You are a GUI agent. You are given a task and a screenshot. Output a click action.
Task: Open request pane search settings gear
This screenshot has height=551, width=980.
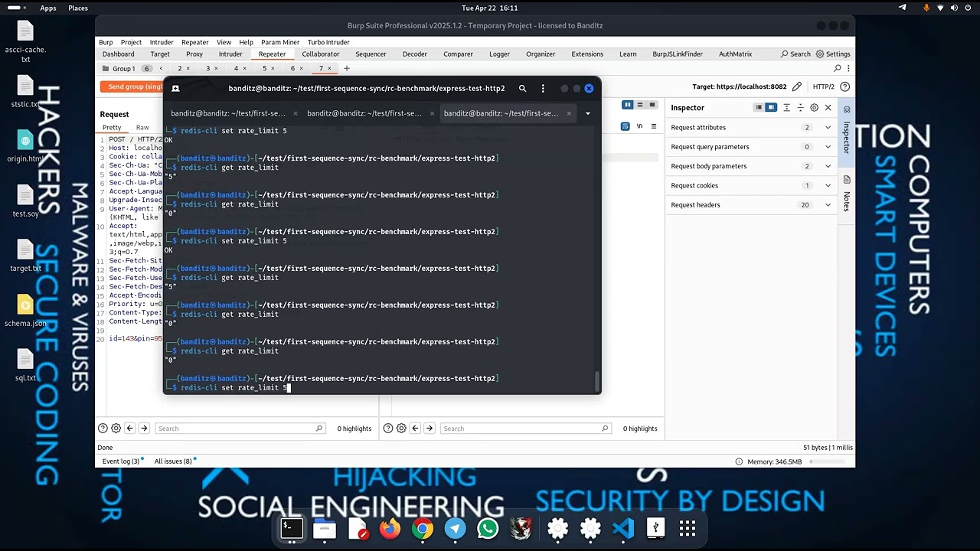tap(116, 429)
